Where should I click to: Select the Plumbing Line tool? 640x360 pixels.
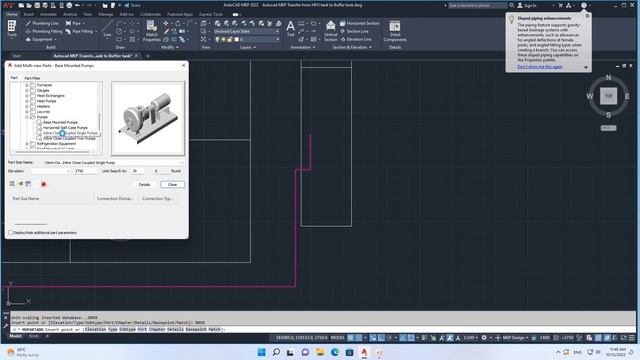(42, 23)
